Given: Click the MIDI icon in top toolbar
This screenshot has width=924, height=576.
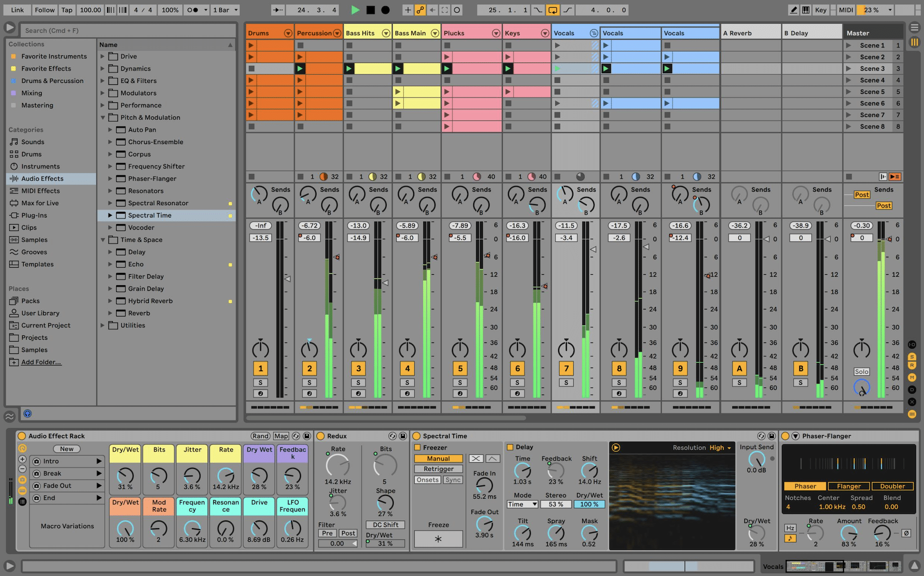Looking at the screenshot, I should click(x=843, y=10).
